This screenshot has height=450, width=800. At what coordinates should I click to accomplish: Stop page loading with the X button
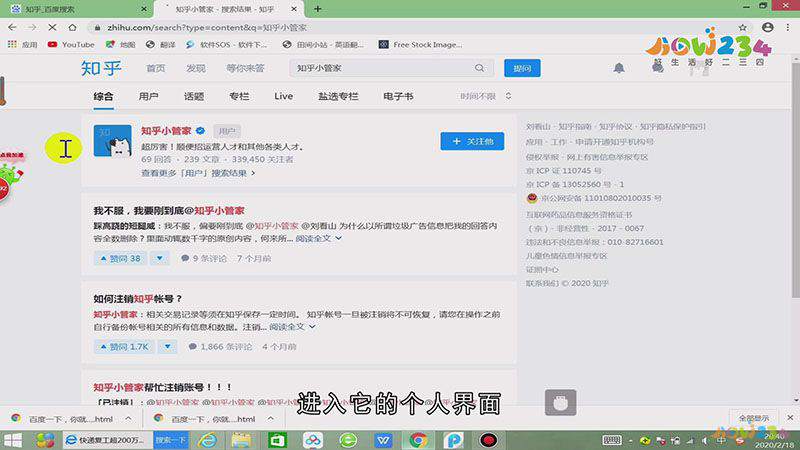(52, 27)
